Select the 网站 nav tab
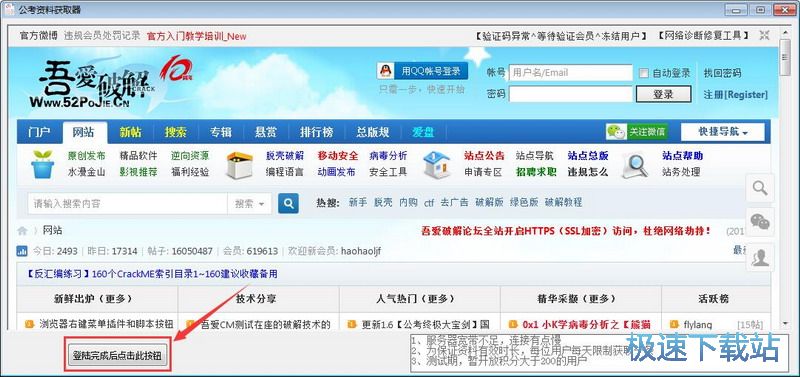Viewport: 800px width, 377px height. pyautogui.click(x=84, y=133)
